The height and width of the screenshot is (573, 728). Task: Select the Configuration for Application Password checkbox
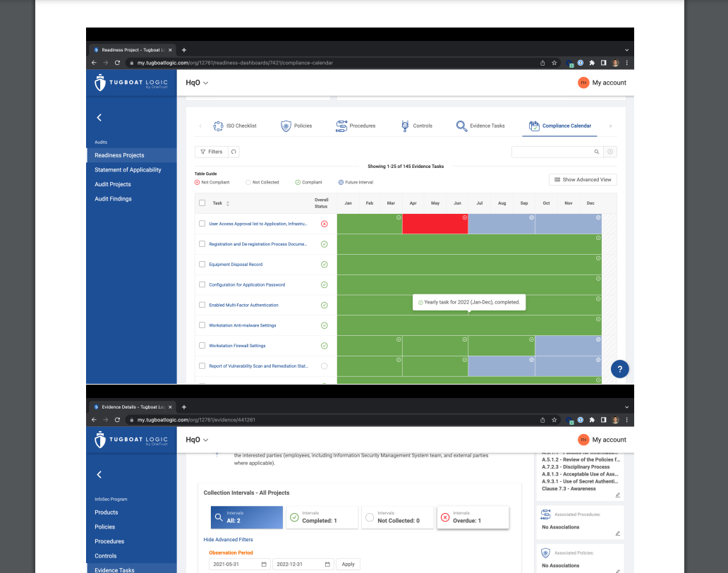coord(202,284)
